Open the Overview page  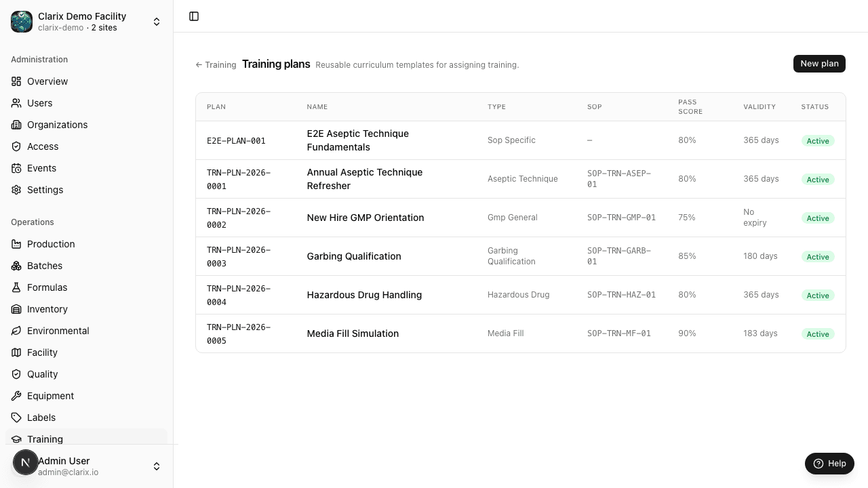tap(86, 81)
